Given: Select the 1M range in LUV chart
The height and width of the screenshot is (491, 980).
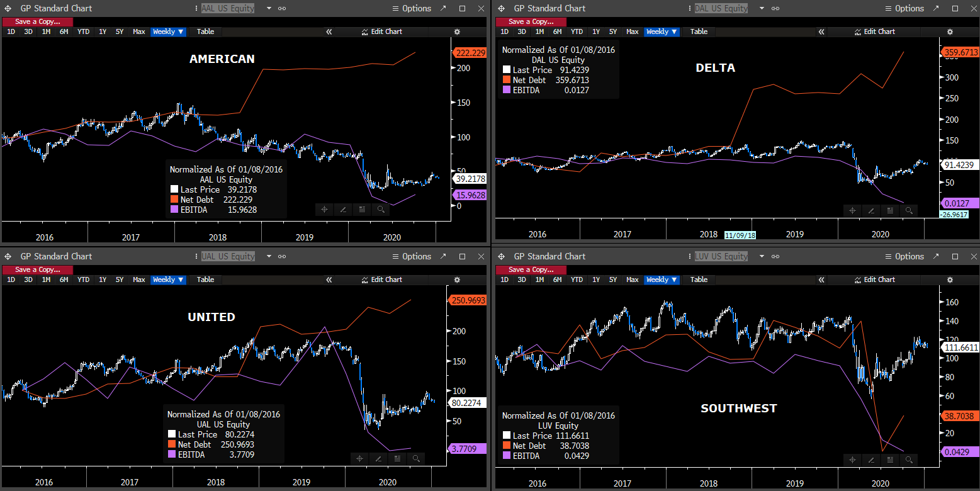Looking at the screenshot, I should 539,279.
